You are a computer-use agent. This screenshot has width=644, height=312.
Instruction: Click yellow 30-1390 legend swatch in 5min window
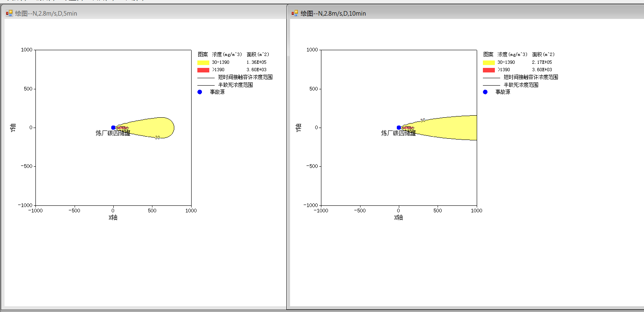[x=204, y=63]
